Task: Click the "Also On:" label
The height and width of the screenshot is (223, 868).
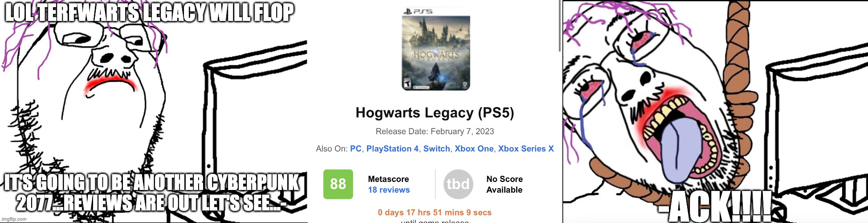Action: [331, 149]
